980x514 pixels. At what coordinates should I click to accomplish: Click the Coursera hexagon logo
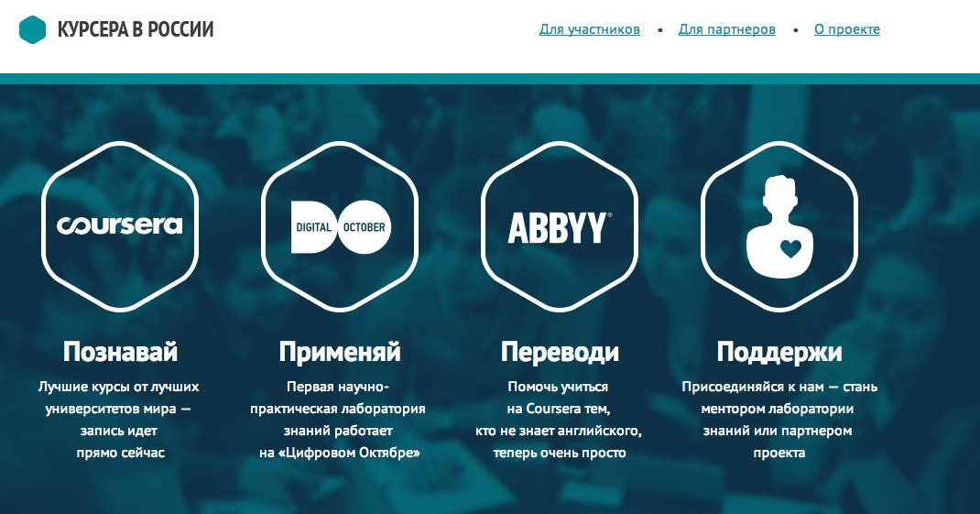pos(120,224)
